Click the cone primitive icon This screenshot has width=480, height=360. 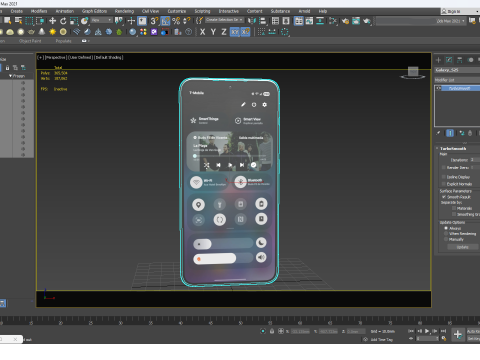(x=42, y=32)
